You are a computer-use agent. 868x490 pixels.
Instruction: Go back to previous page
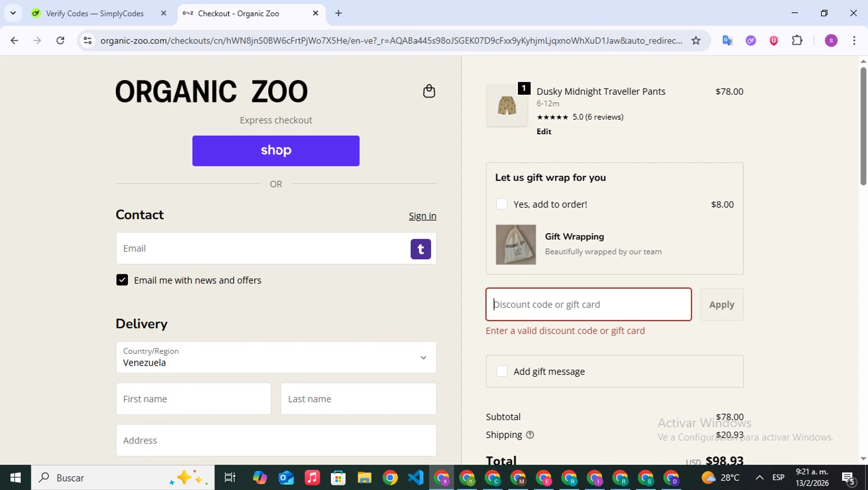coord(14,40)
